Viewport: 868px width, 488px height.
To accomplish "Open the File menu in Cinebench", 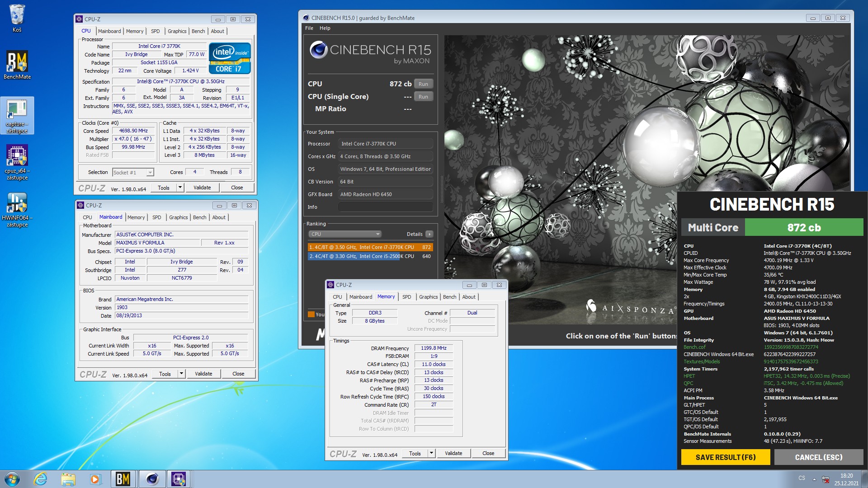I will 309,28.
